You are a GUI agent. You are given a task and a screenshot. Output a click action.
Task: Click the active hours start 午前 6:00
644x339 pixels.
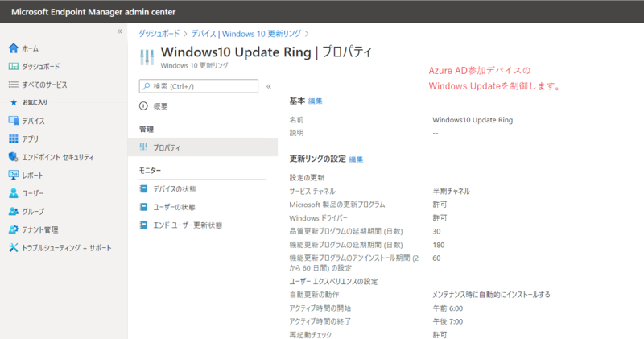[x=448, y=308]
